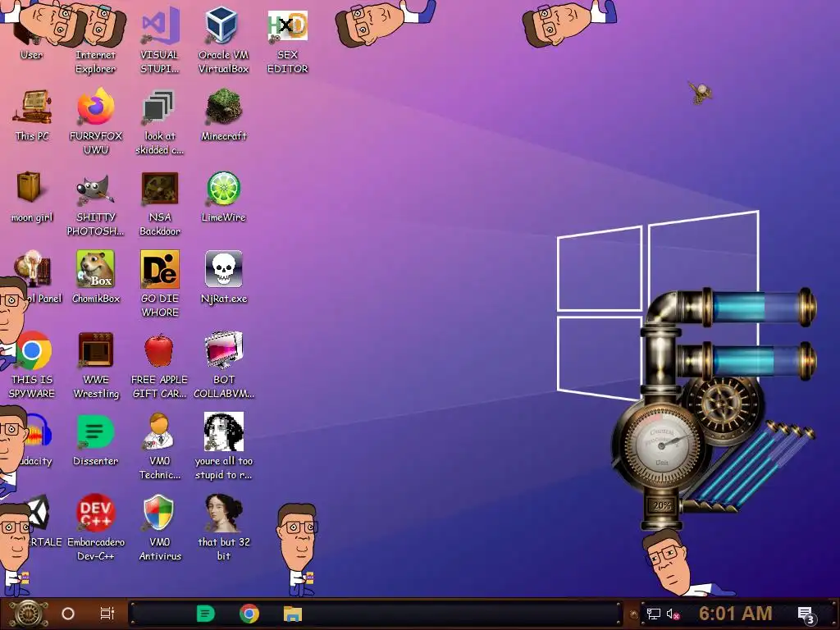
Task: Open the green Dissenter taskbar icon
Action: (206, 614)
